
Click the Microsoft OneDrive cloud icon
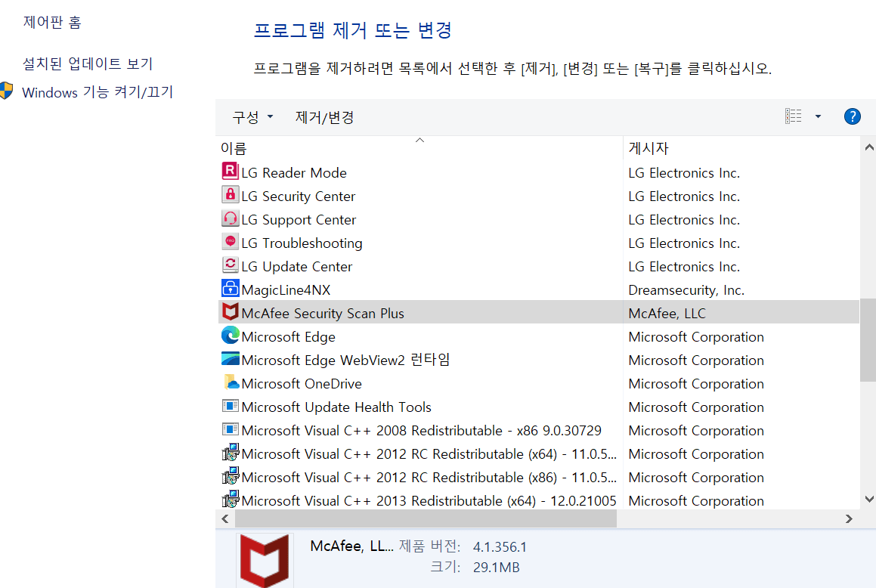231,382
